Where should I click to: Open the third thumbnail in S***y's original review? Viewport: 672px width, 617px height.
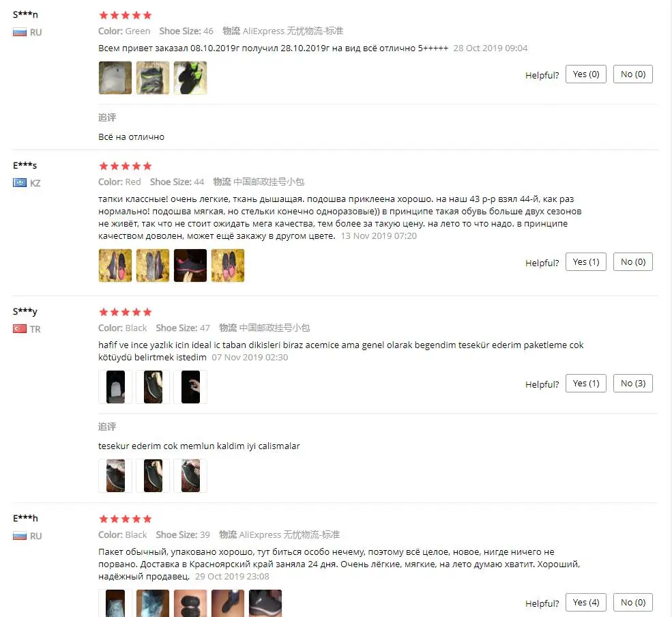[190, 387]
